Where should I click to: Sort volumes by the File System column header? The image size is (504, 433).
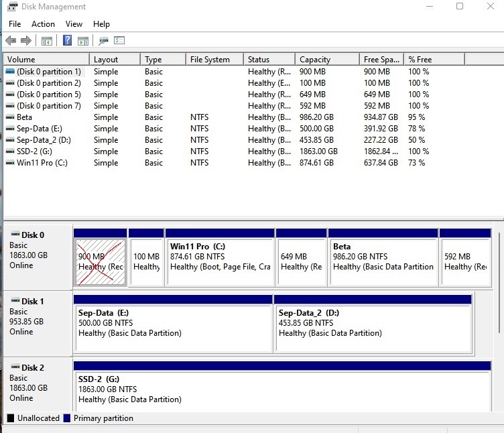pyautogui.click(x=210, y=60)
